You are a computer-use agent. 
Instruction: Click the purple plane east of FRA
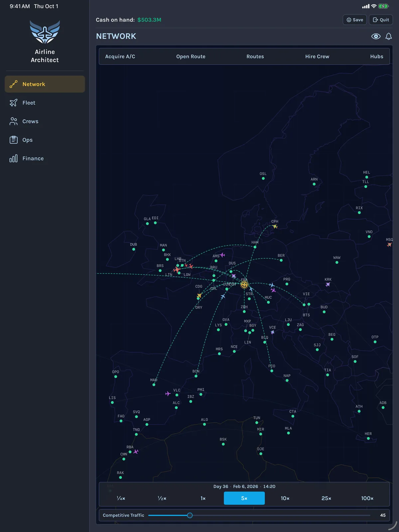(273, 290)
